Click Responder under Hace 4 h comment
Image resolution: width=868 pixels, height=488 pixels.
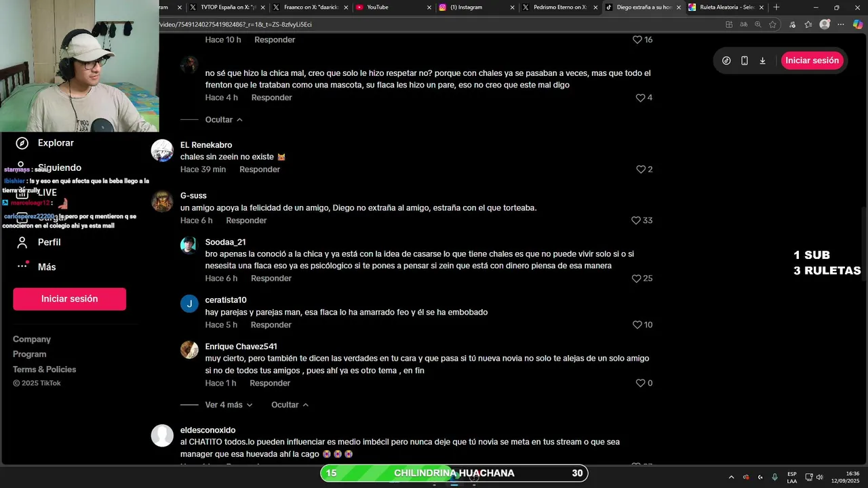pyautogui.click(x=272, y=98)
